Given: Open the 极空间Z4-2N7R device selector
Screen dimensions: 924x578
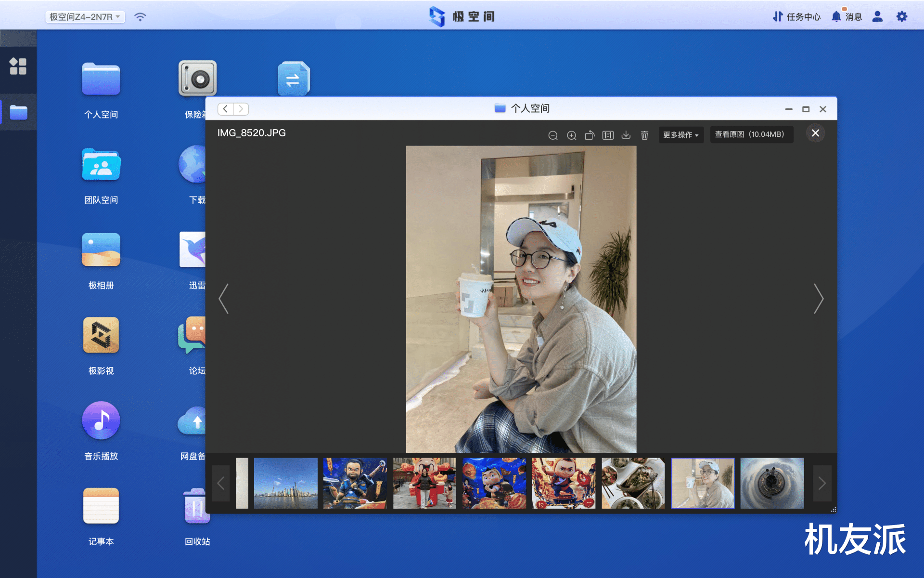Looking at the screenshot, I should [85, 16].
